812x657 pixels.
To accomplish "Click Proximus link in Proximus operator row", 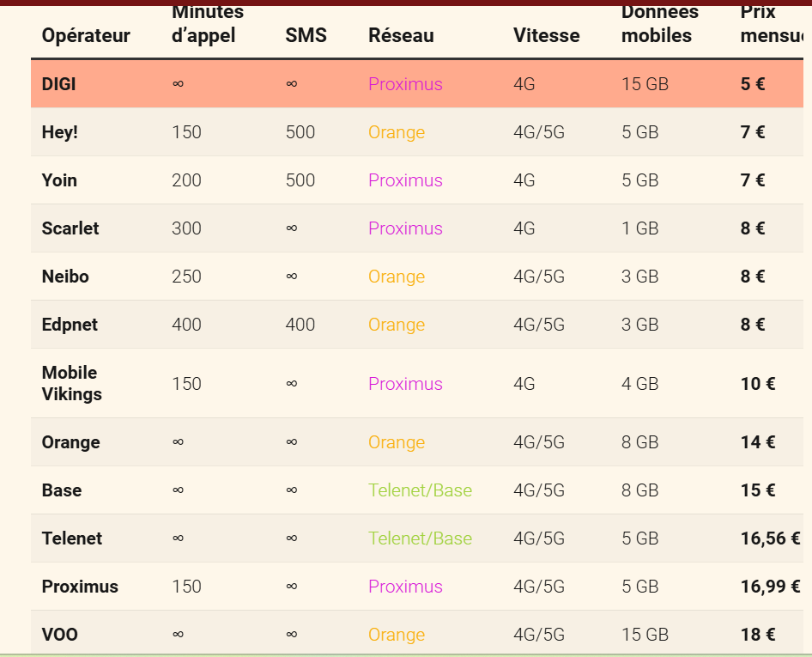I will (x=405, y=587).
